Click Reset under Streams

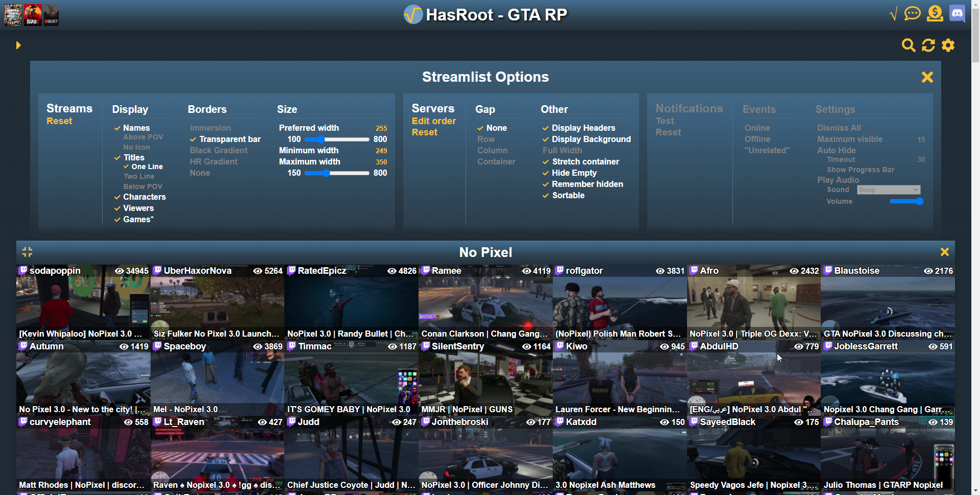[x=59, y=122]
